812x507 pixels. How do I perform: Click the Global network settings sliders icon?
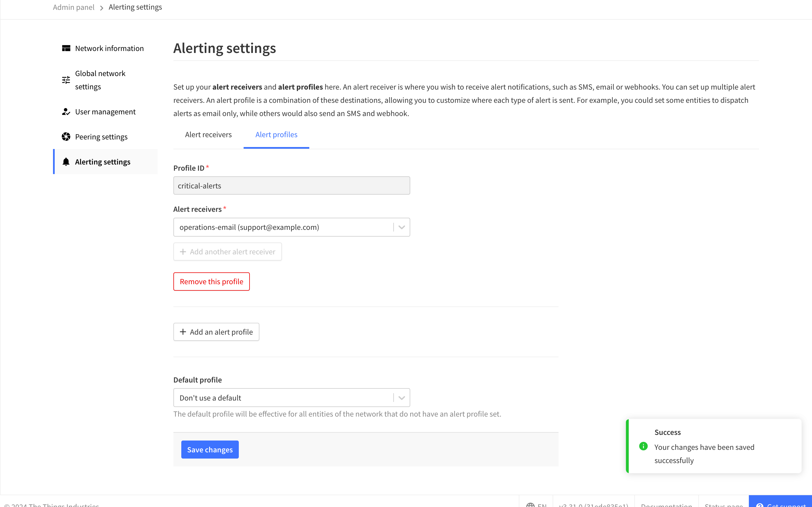[66, 80]
